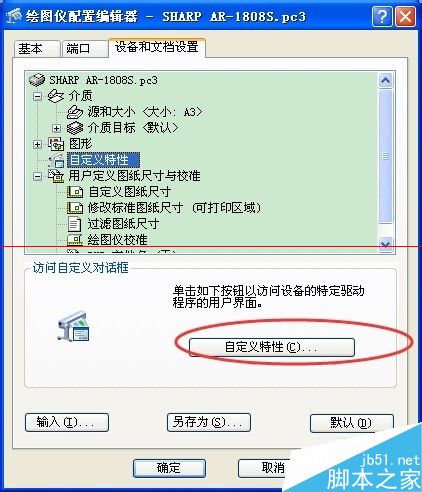This screenshot has width=422, height=492.
Task: Select the 图形 graphics icon
Action: [56, 144]
